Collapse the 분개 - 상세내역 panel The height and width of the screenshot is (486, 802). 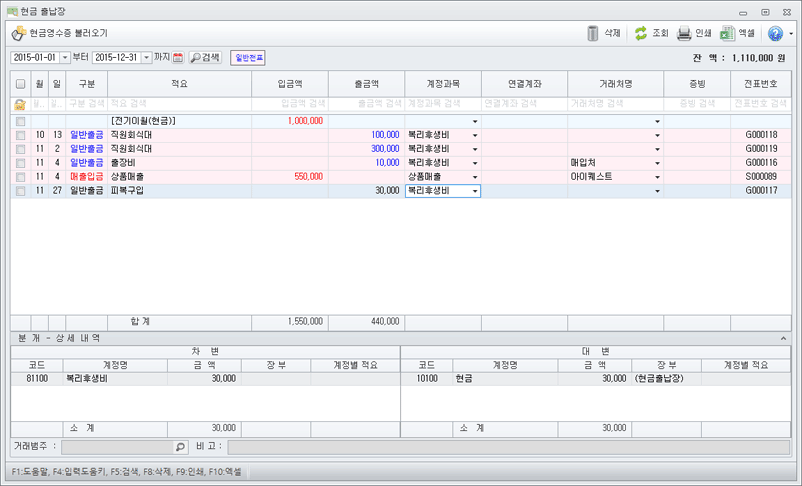click(784, 338)
